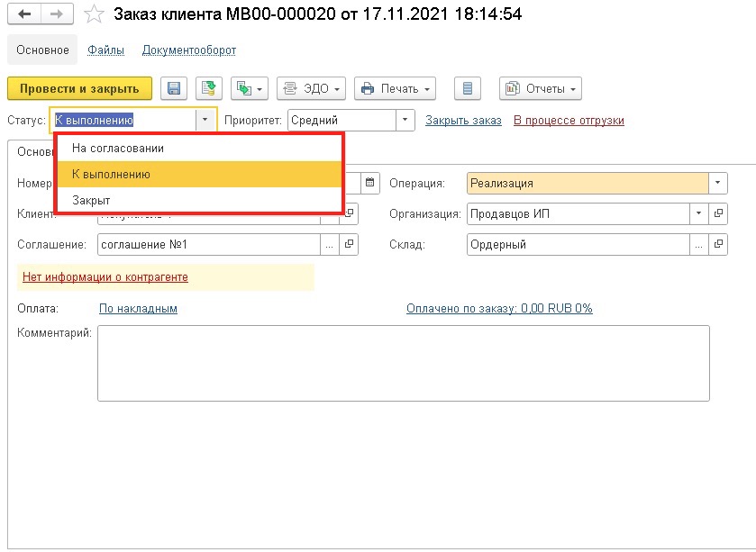756x552 pixels.
Task: Select status На согласовании
Action: pyautogui.click(x=199, y=149)
